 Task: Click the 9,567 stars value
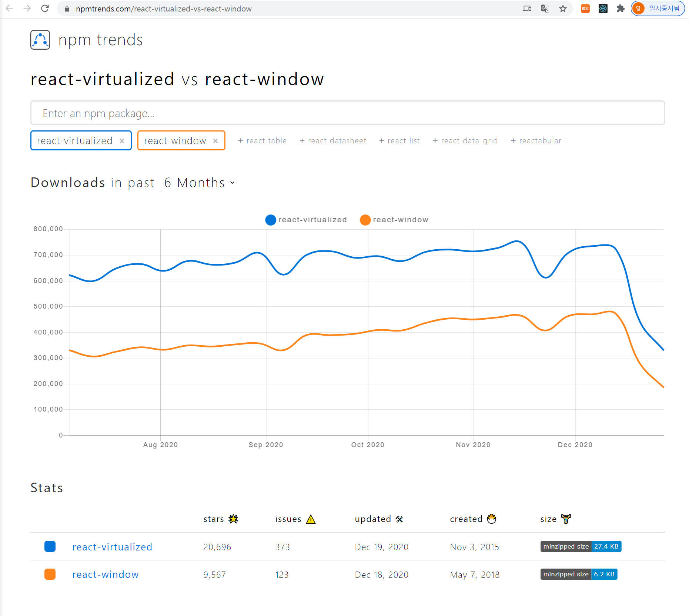tap(215, 575)
